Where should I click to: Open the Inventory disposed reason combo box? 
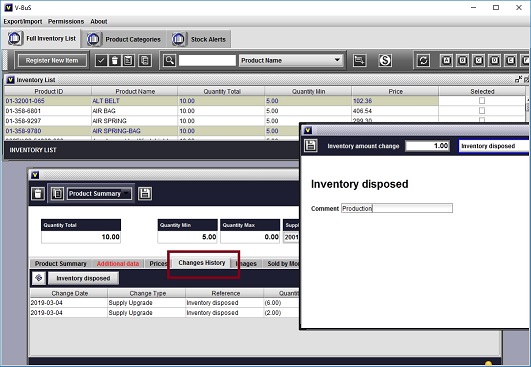click(494, 146)
